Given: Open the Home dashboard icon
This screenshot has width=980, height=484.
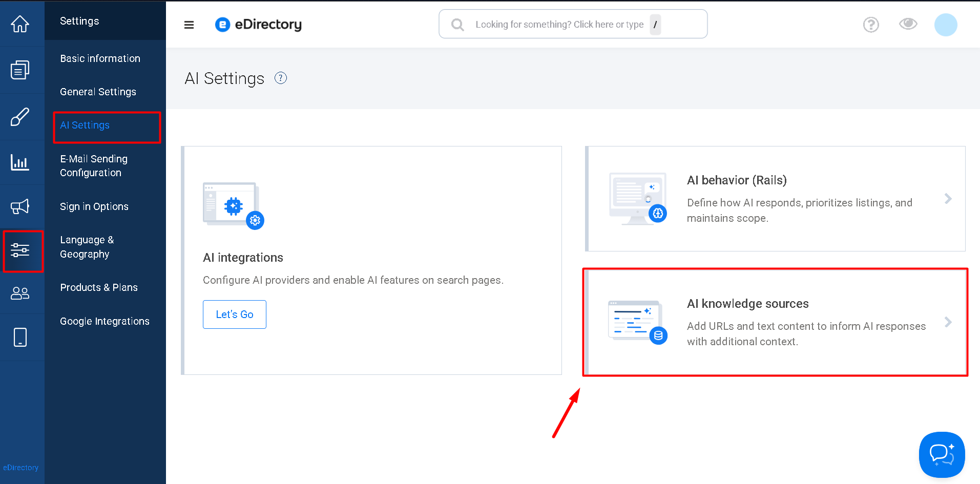Looking at the screenshot, I should pyautogui.click(x=20, y=24).
